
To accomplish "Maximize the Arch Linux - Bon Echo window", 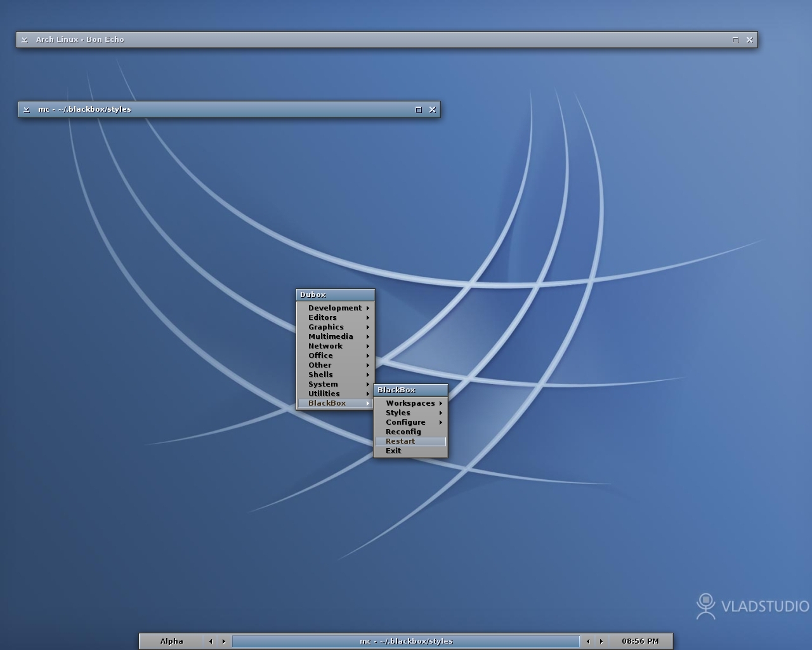I will pyautogui.click(x=736, y=39).
